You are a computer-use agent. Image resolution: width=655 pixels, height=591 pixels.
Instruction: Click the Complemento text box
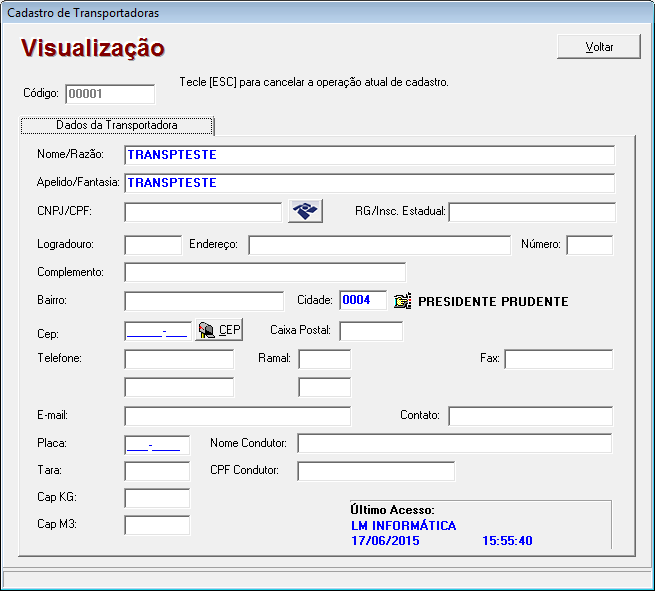pos(265,272)
